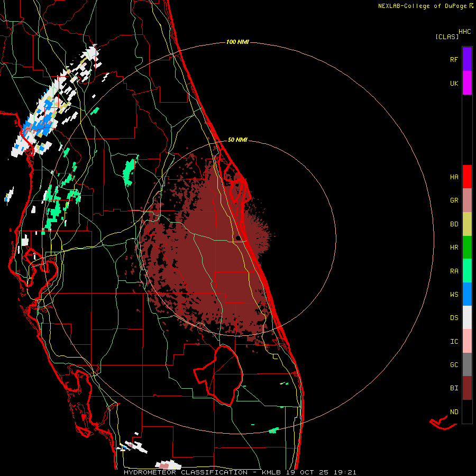Click the HR dark green legend swatch
476x476 pixels.
(x=467, y=248)
